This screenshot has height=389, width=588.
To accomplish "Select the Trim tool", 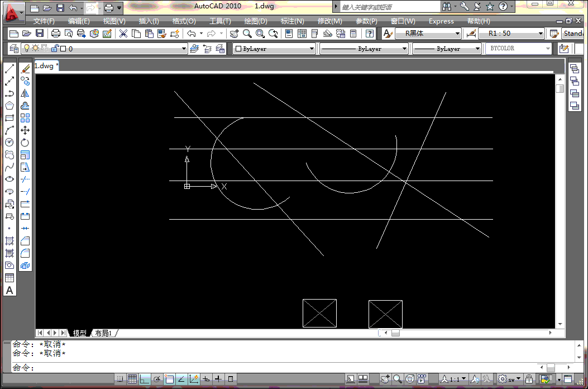I will (x=25, y=179).
